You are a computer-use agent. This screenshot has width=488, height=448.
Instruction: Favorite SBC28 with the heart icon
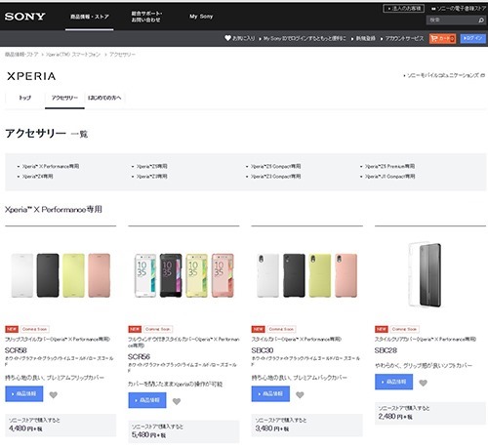[x=423, y=383]
